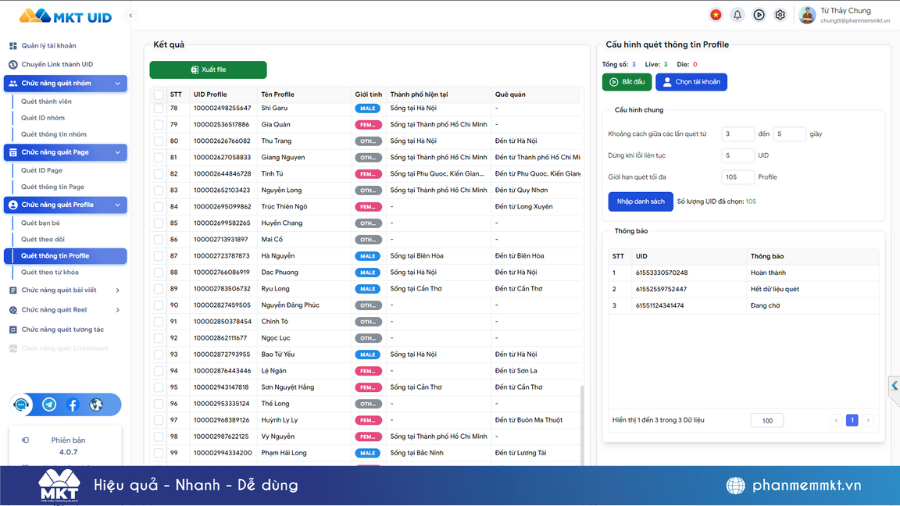The height and width of the screenshot is (506, 900).
Task: Go to Quản lý tài khoản menu
Action: [x=49, y=45]
